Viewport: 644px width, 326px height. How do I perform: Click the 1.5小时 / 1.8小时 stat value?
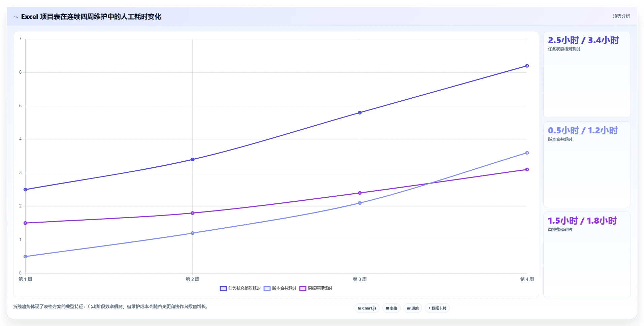click(x=582, y=221)
